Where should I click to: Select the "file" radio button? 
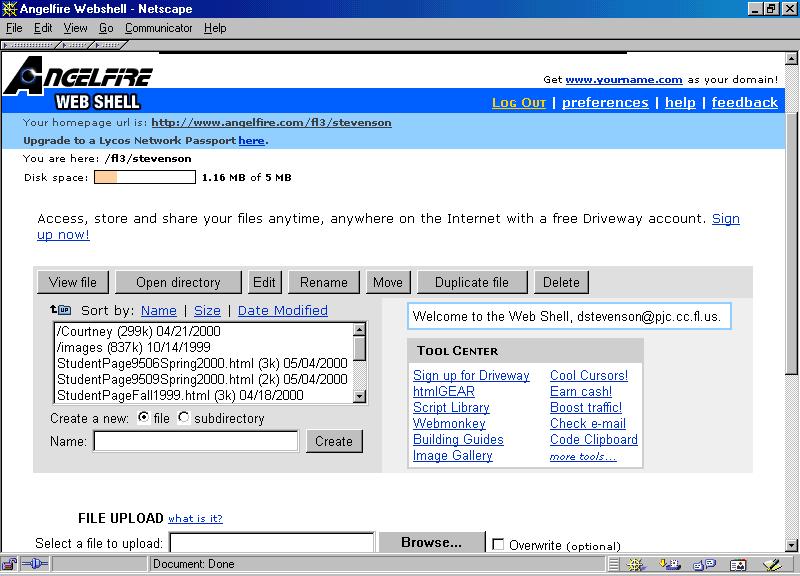click(144, 417)
